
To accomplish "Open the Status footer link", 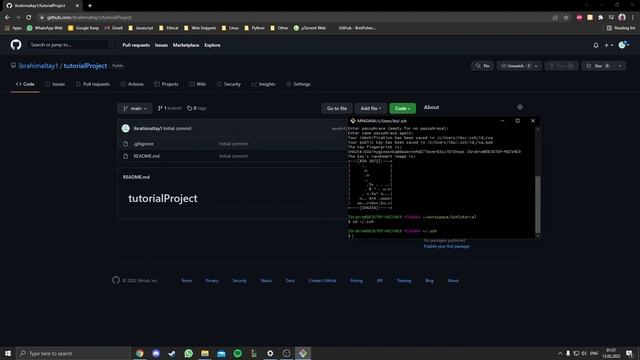I will pos(266,281).
